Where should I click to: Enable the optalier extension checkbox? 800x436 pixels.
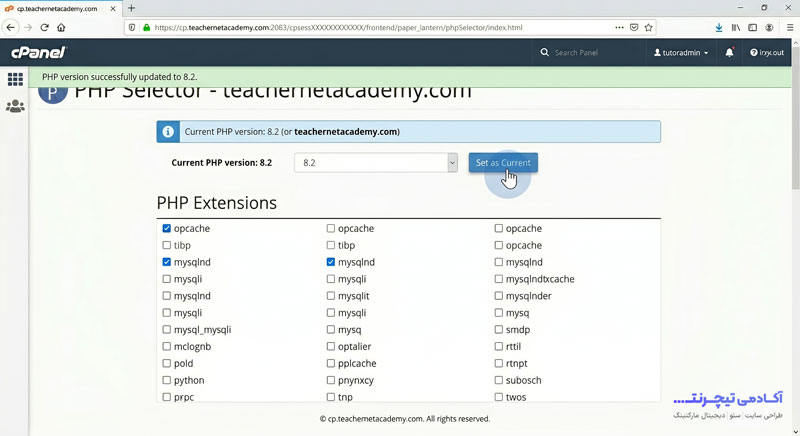[331, 346]
